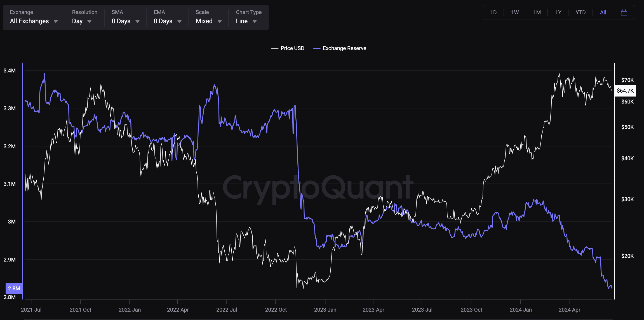The width and height of the screenshot is (644, 320).
Task: Click the SMA 0 Days arrow
Action: (x=137, y=22)
